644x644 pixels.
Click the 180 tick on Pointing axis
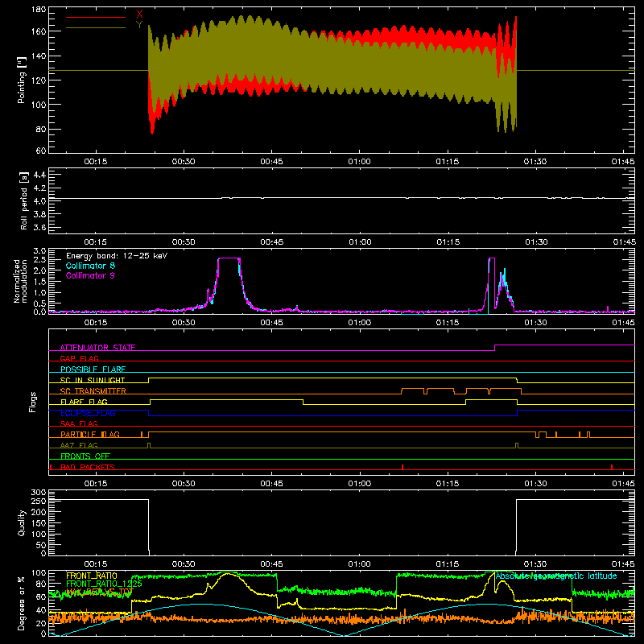38,10
